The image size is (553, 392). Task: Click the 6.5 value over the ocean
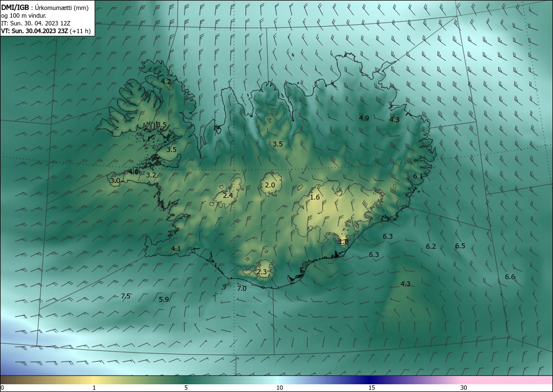460,245
